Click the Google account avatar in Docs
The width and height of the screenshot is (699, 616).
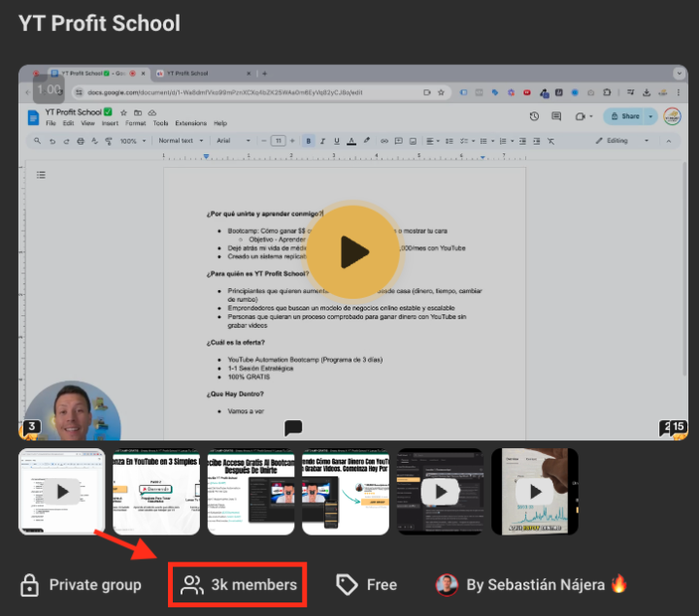(672, 116)
